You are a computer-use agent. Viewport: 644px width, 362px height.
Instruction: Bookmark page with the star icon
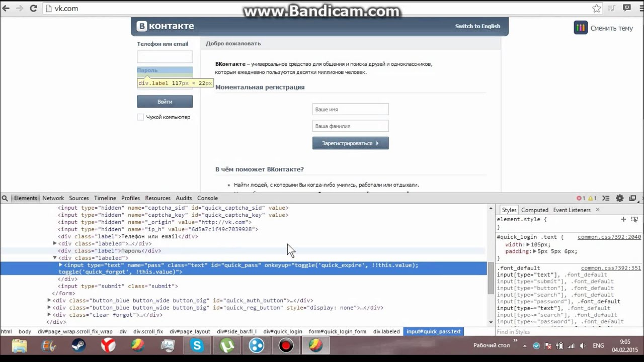pyautogui.click(x=597, y=9)
